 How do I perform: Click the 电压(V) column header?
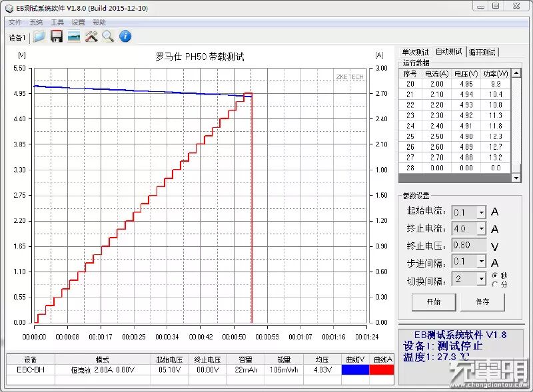[x=466, y=74]
